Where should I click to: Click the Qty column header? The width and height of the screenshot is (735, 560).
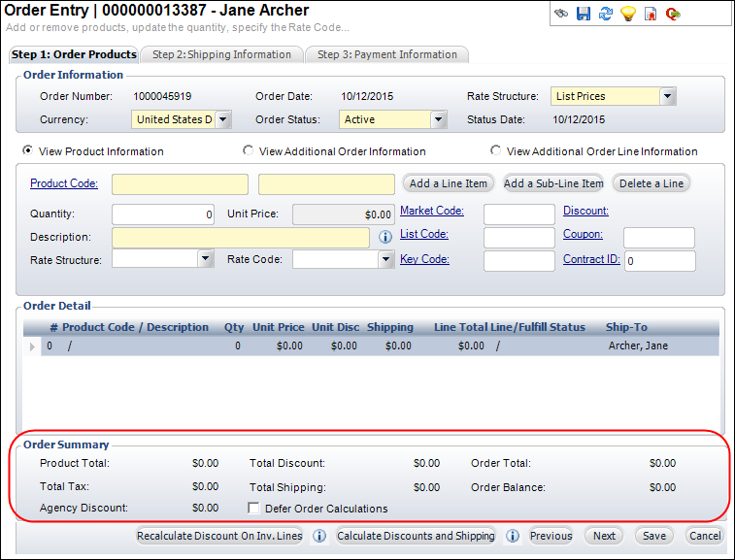[234, 327]
